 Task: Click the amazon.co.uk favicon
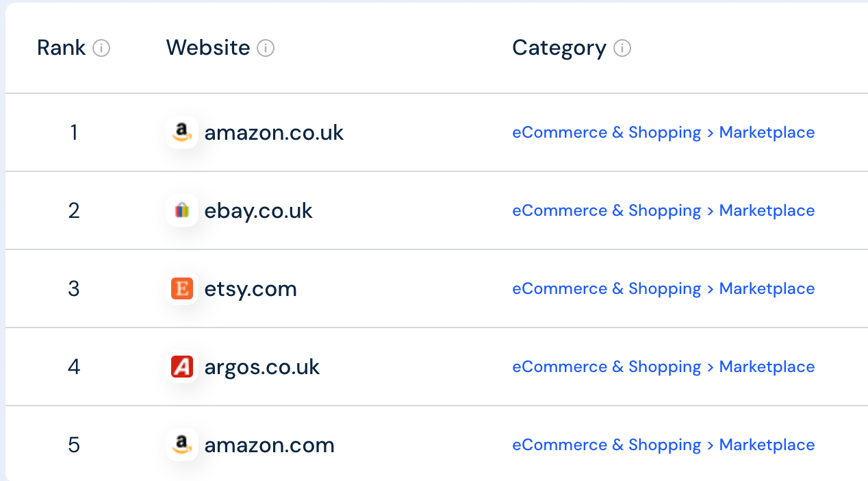(x=182, y=132)
